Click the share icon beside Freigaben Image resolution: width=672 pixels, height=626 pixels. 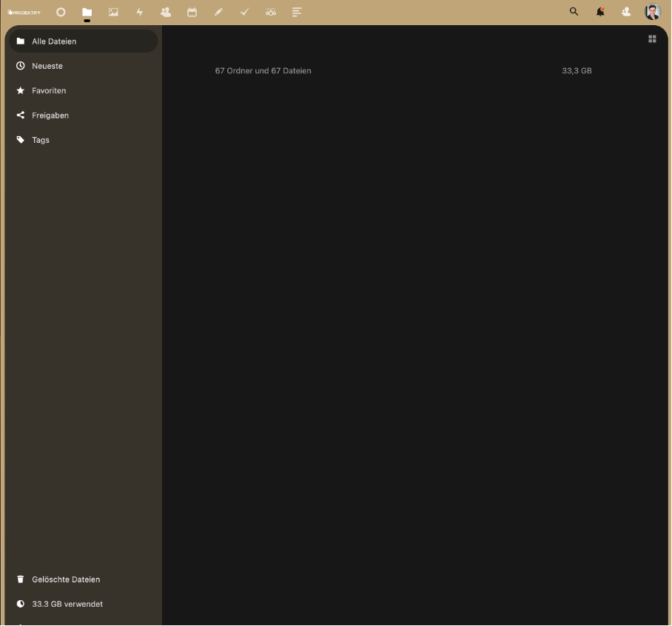pyautogui.click(x=20, y=115)
